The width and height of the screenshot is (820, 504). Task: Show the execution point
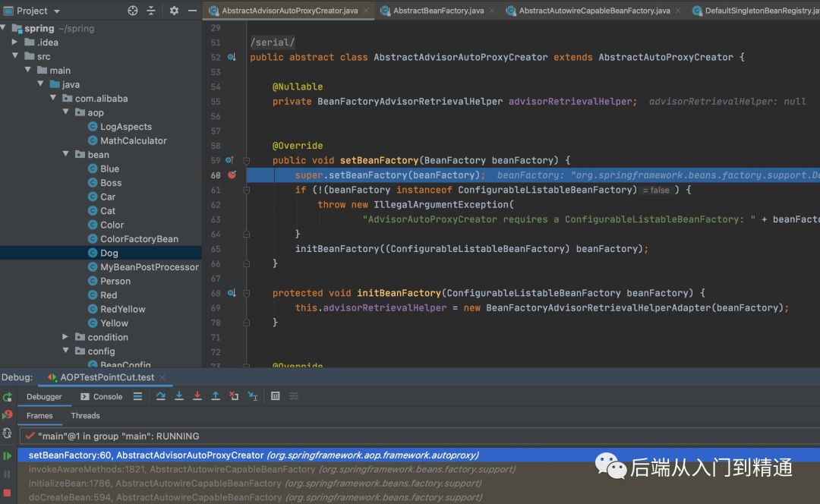coord(137,396)
